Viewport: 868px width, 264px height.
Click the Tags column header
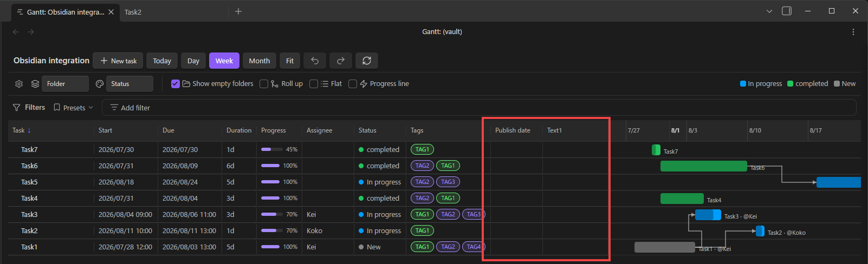[x=417, y=130]
